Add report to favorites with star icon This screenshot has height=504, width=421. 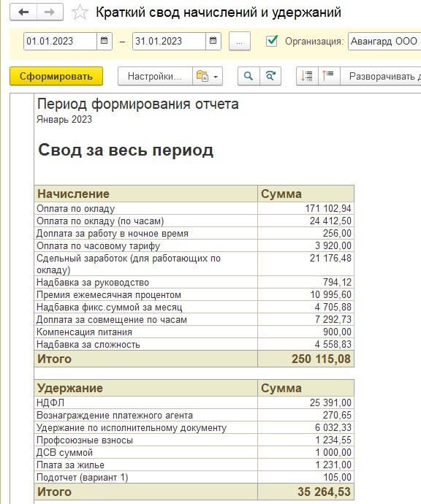(80, 12)
